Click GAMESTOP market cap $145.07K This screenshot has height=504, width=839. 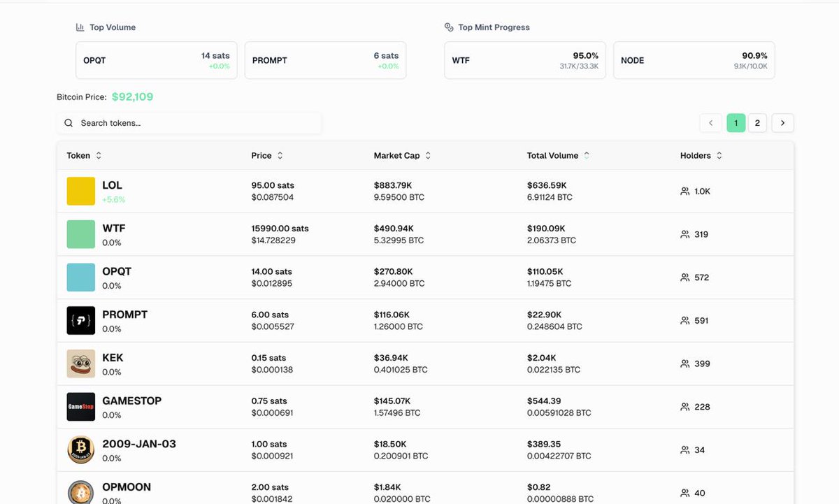392,401
